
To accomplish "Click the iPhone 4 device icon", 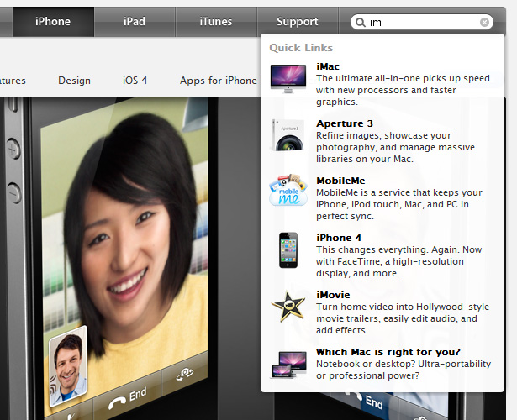I will (x=288, y=250).
